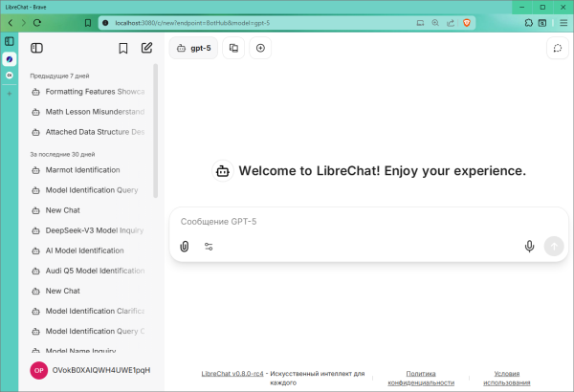Close the sidebar using the panel icon
Screen dimensions: 574x392
(37, 48)
